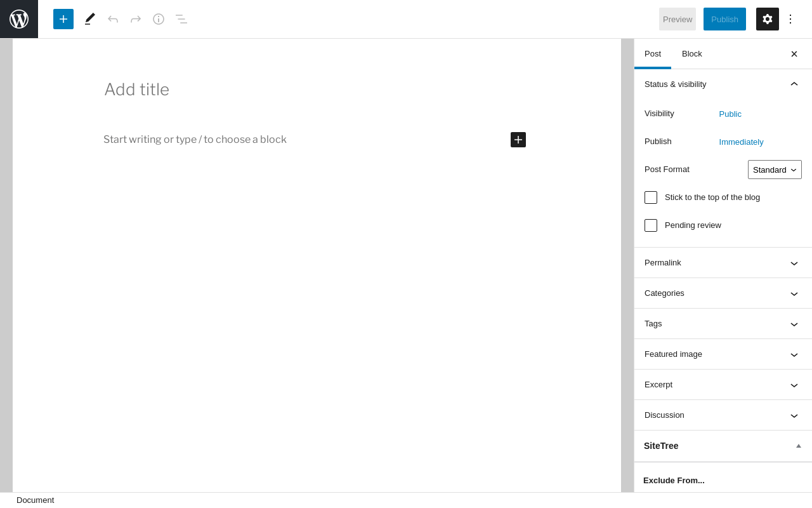Redo the last change

click(136, 19)
